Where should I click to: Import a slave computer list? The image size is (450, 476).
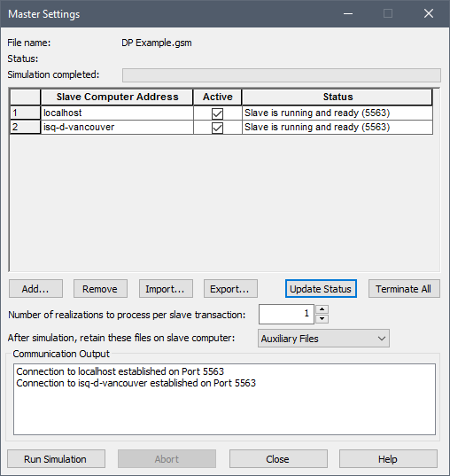point(166,289)
